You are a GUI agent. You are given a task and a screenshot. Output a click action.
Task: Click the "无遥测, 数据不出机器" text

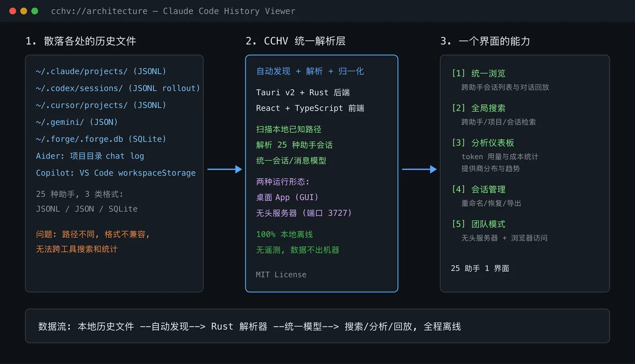(x=298, y=250)
